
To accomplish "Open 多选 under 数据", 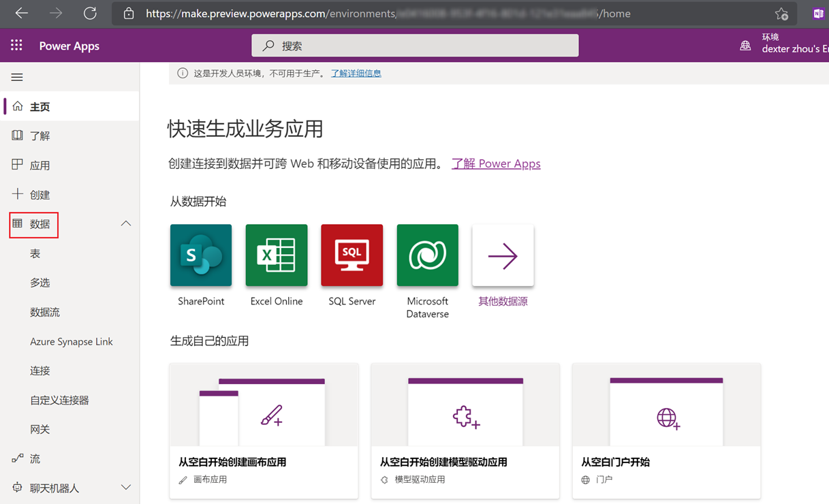I will click(x=40, y=283).
